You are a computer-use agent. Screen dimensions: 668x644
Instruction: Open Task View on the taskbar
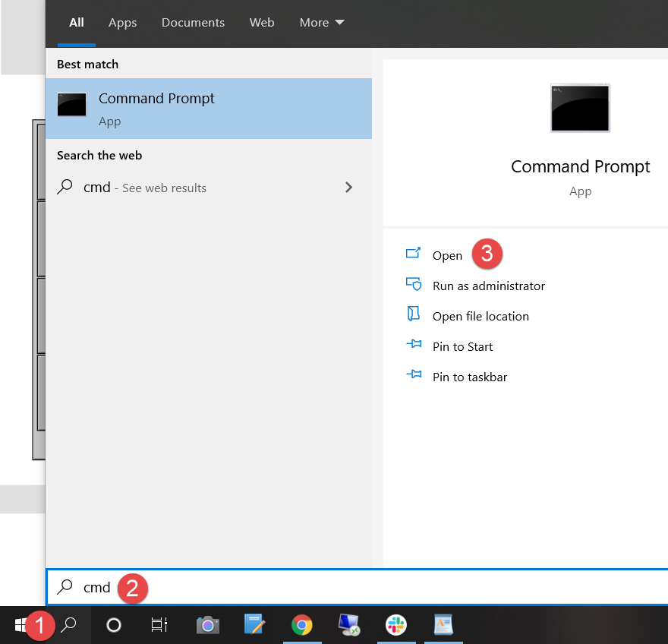pyautogui.click(x=159, y=625)
